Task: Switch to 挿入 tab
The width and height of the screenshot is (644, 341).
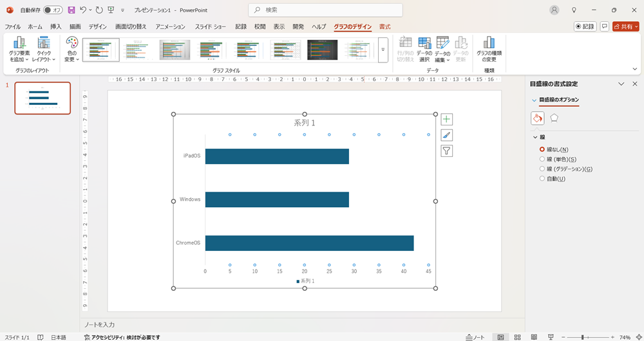Action: 55,26
